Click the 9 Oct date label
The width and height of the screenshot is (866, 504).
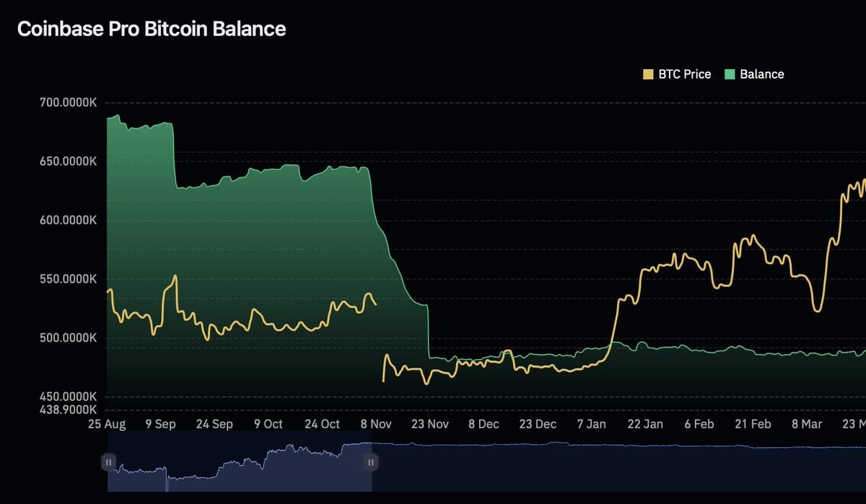(x=268, y=424)
